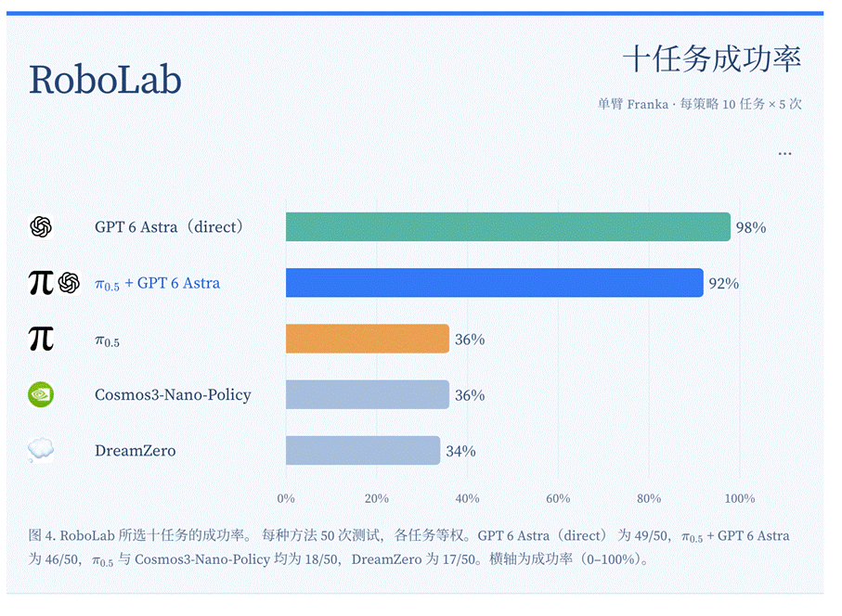Click the orange π0.5 bar
Image resolution: width=842 pixels, height=616 pixels.
368,339
